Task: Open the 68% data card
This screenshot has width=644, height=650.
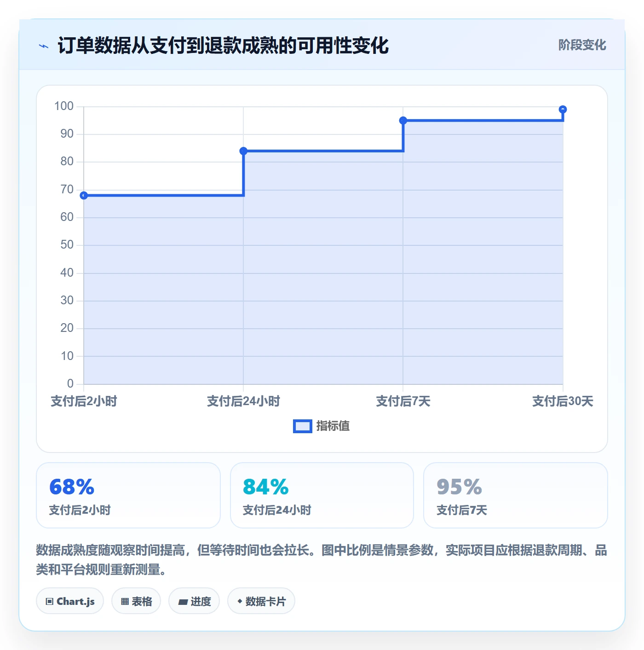Action: click(x=128, y=495)
